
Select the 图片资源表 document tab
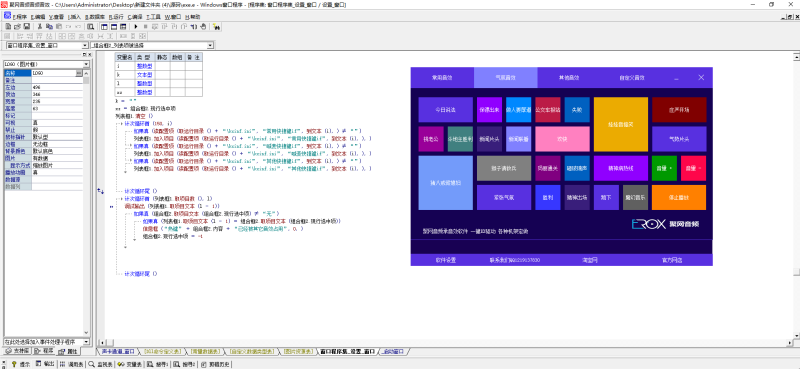(x=297, y=352)
